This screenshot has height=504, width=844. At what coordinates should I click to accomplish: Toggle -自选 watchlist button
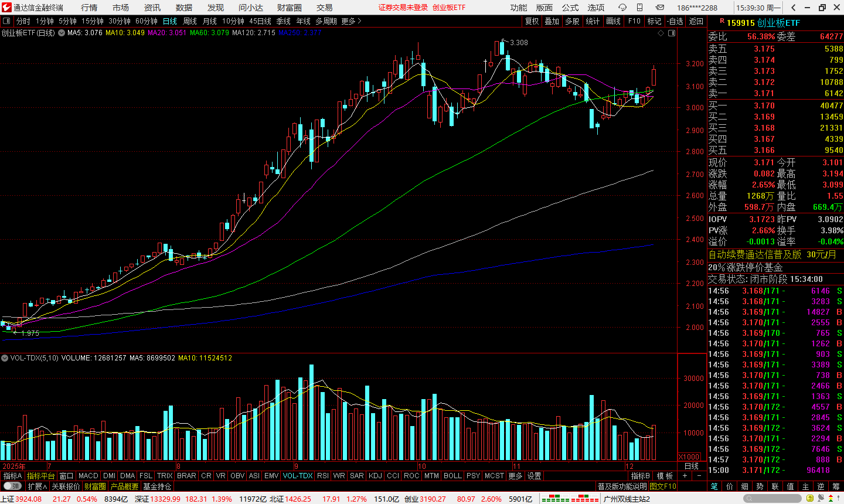tap(675, 21)
